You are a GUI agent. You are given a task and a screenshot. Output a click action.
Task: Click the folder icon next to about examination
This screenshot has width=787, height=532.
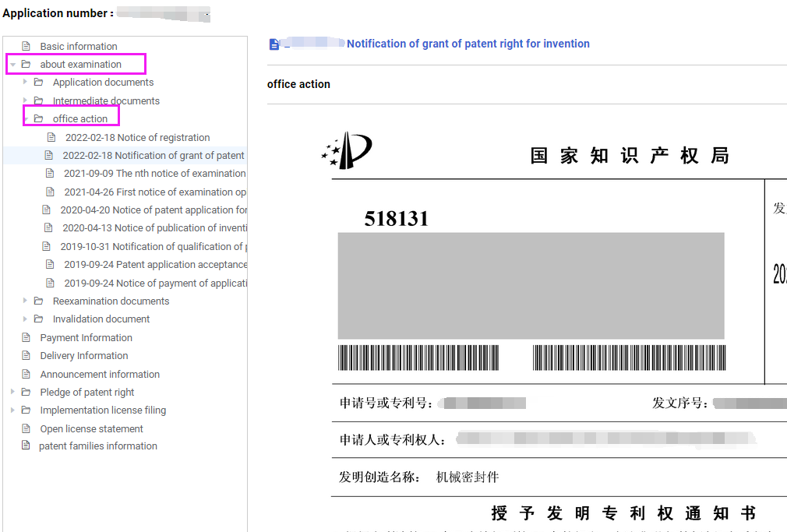tap(26, 64)
